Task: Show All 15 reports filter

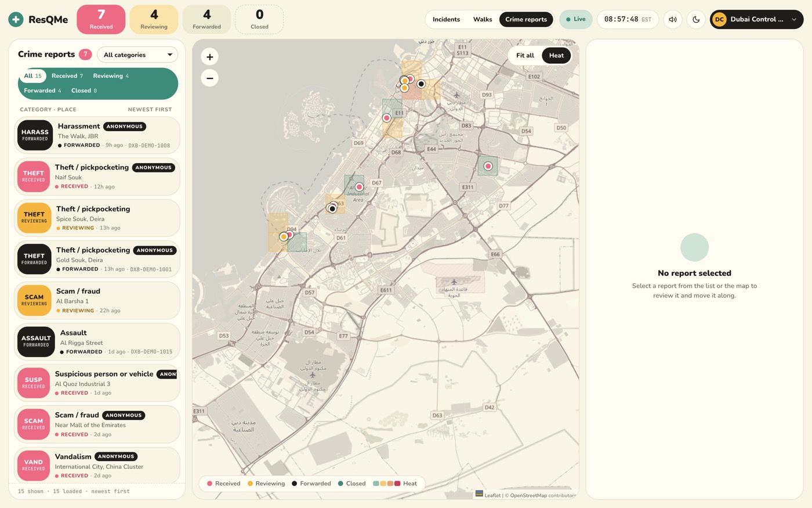Action: tap(32, 76)
